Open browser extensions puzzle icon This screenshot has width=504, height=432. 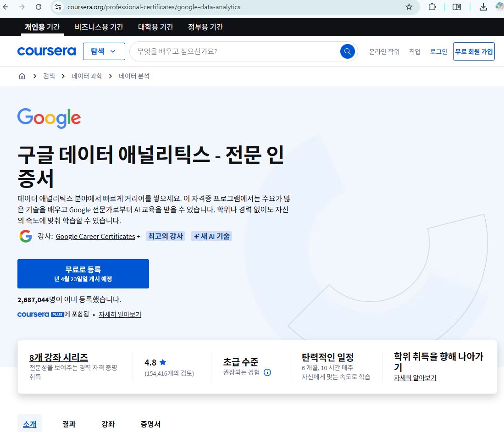tap(432, 7)
